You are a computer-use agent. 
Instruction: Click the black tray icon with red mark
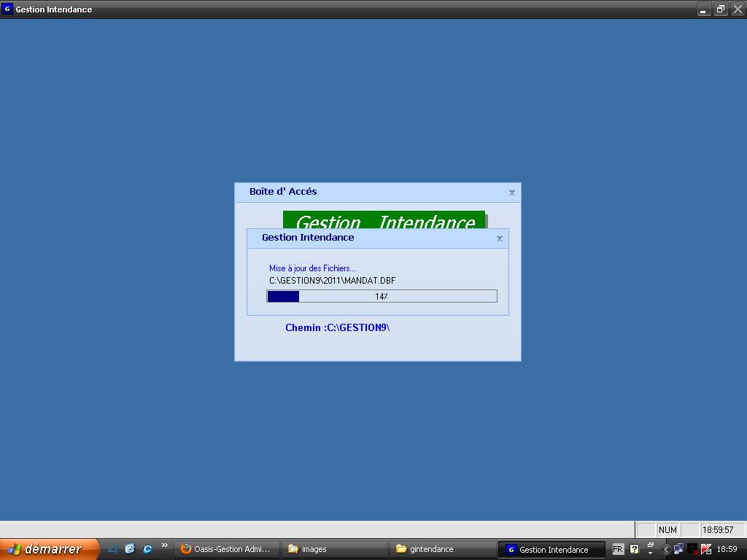pos(692,549)
